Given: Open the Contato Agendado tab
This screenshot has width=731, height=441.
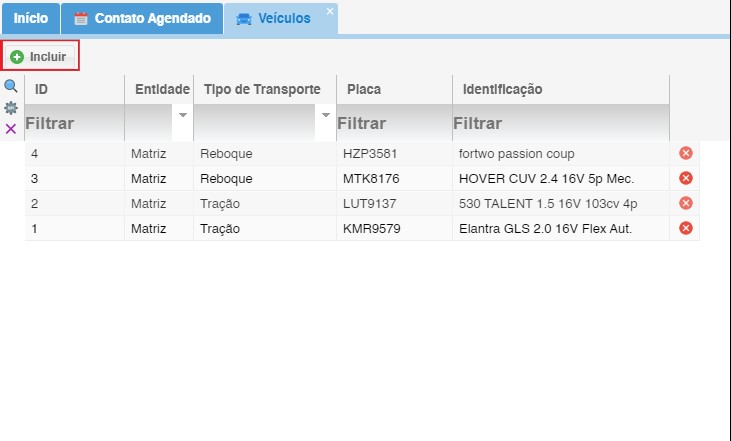Looking at the screenshot, I should (142, 19).
